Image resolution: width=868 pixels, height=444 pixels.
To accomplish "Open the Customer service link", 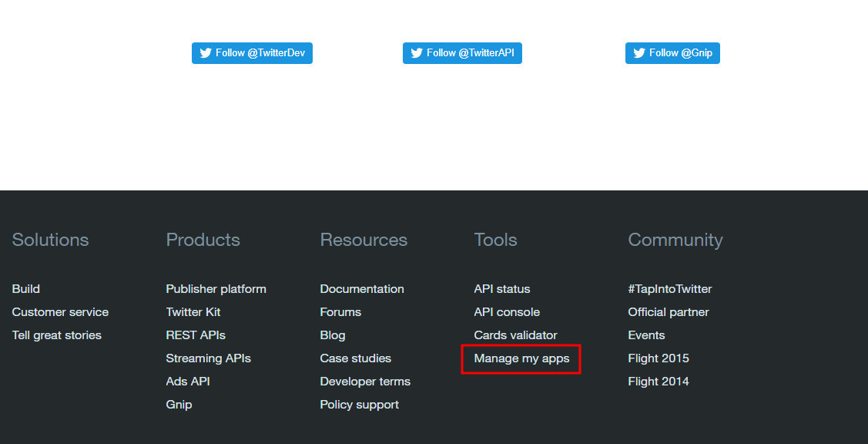I will coord(60,312).
